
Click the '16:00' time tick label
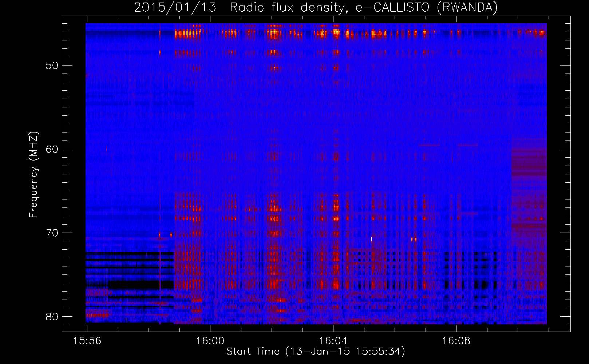[210, 341]
